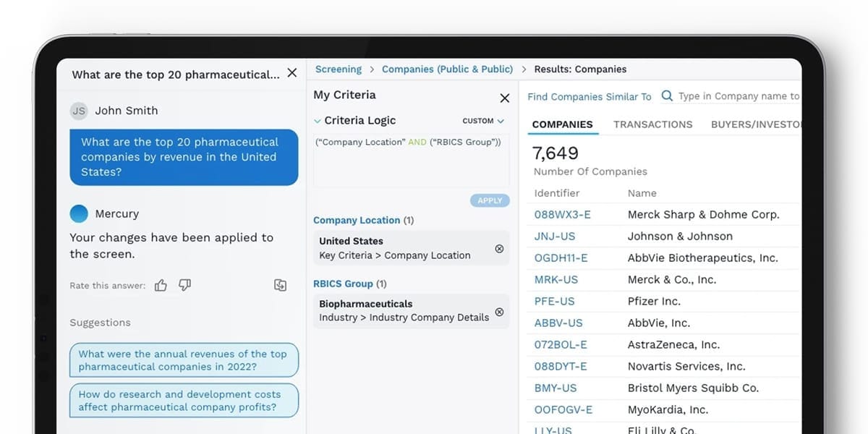The width and height of the screenshot is (868, 434).
Task: Open identifier ABBV-US
Action: [558, 323]
